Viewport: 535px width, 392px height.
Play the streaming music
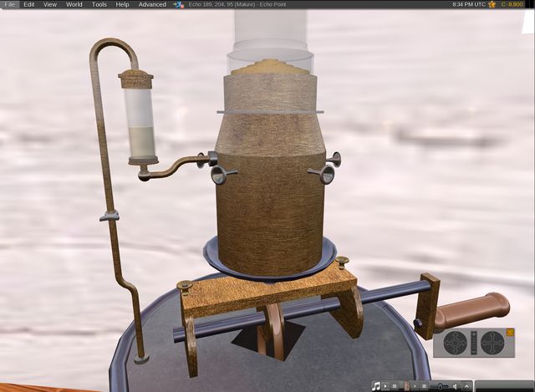coord(386,386)
